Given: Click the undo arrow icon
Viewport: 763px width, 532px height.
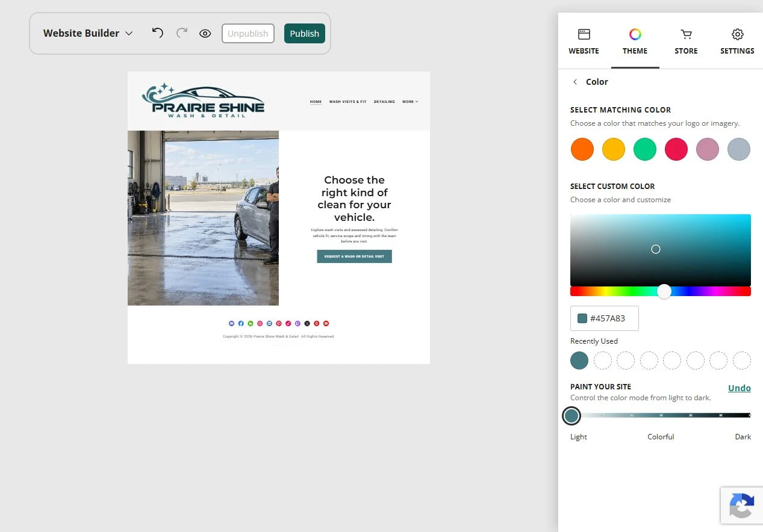Looking at the screenshot, I should [x=158, y=33].
